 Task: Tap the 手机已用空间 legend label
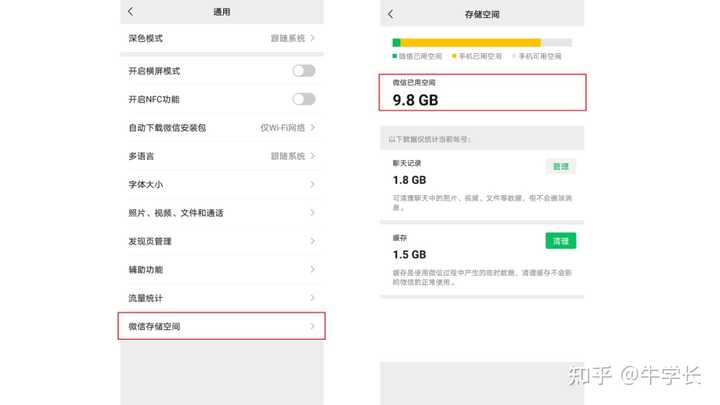pos(480,56)
